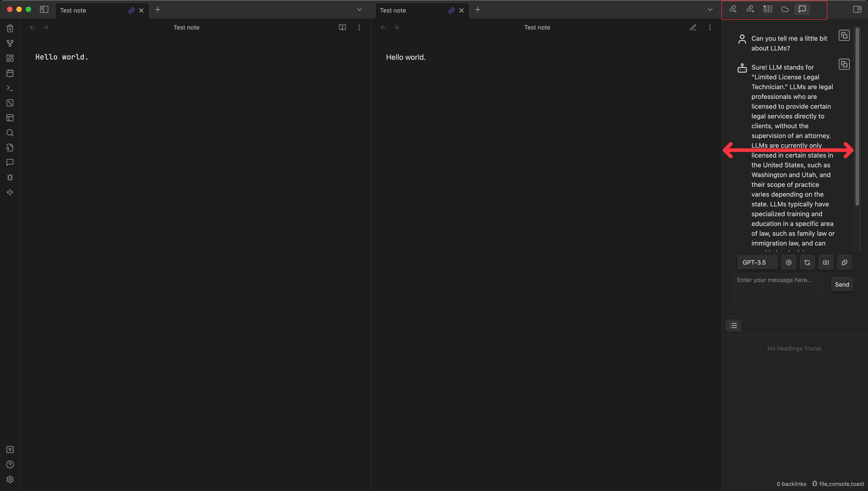Switch the left note to reading view
Image resolution: width=868 pixels, height=491 pixels.
tap(342, 27)
